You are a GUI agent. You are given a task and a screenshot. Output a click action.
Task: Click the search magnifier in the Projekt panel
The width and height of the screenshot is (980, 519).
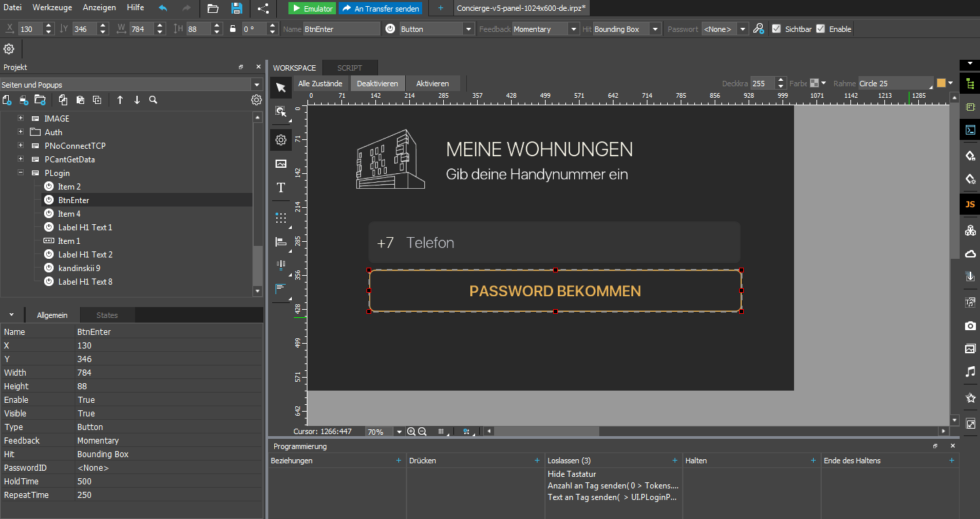(x=153, y=99)
